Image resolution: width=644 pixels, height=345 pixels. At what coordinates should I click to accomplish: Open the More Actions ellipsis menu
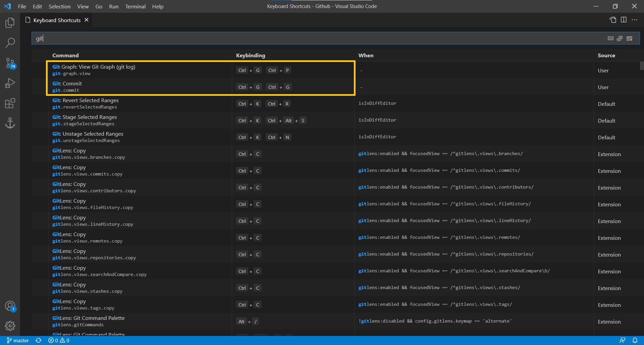point(634,20)
